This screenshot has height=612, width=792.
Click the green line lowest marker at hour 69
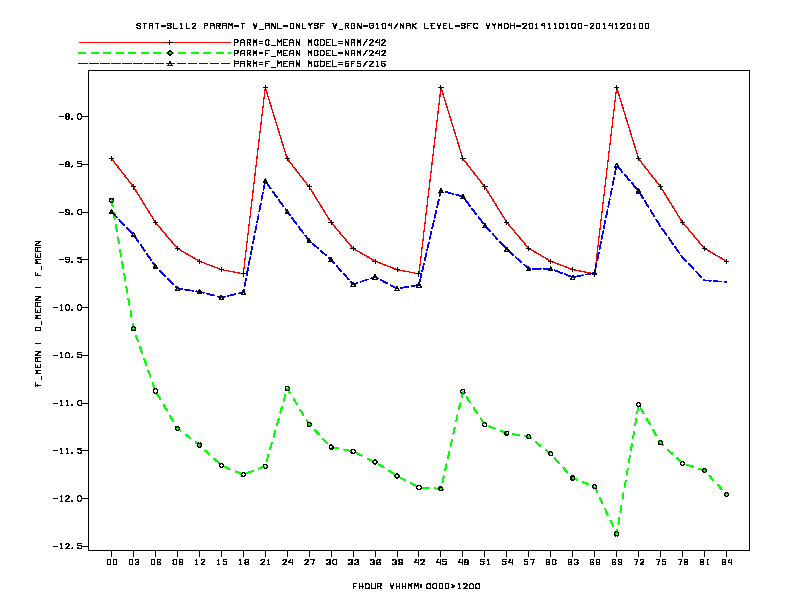point(617,534)
